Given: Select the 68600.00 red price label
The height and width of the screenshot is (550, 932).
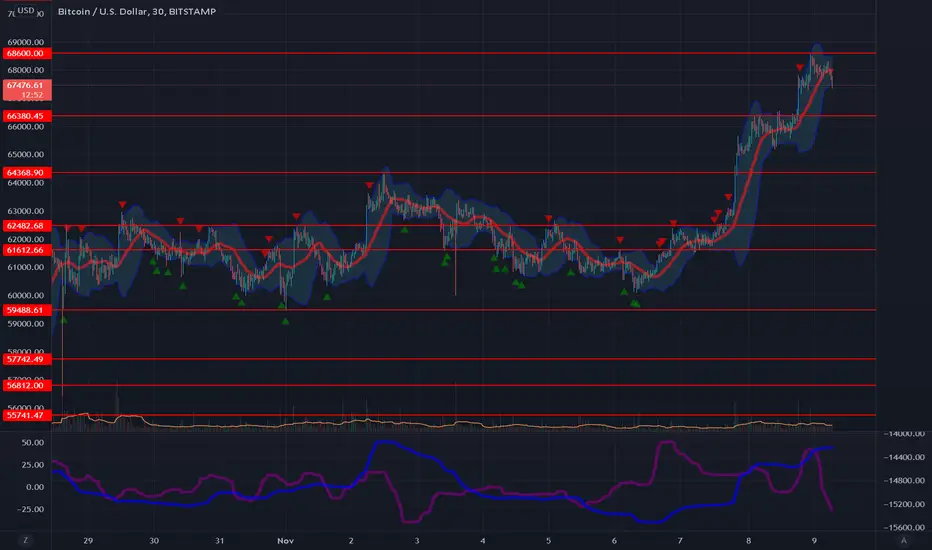Looking at the screenshot, I should 27,53.
